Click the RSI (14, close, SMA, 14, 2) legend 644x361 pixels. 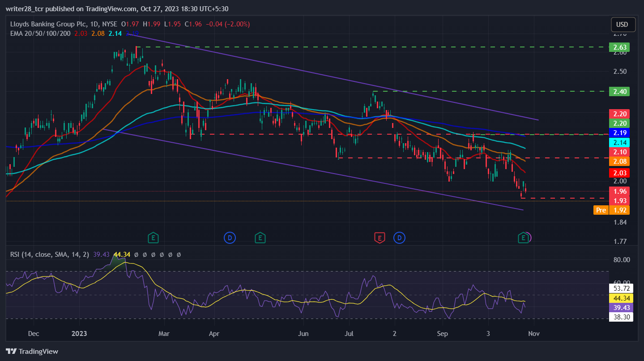[50, 255]
